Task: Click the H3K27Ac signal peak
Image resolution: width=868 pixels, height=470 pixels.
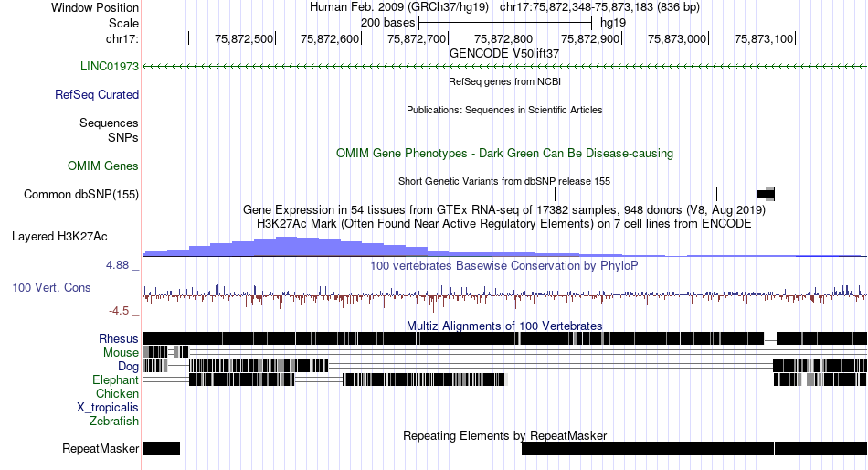Action: (286, 246)
